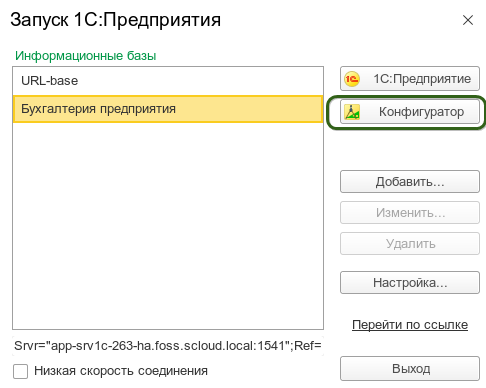Click the Информационные базы heading
The image size is (486, 388).
click(x=86, y=56)
